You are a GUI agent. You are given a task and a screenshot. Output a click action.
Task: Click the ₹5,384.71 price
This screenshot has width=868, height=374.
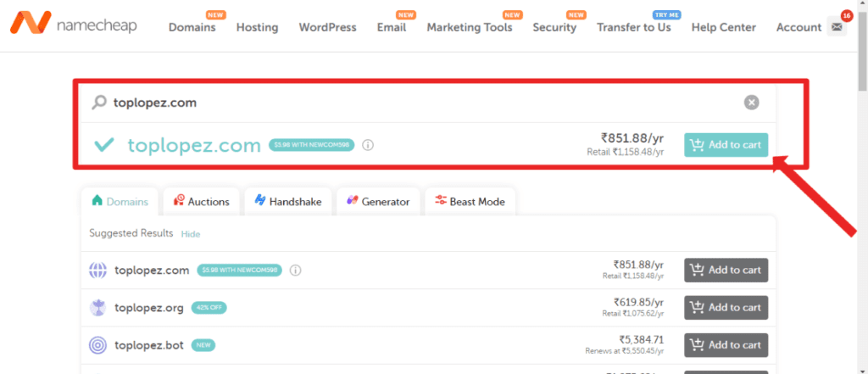click(x=641, y=339)
